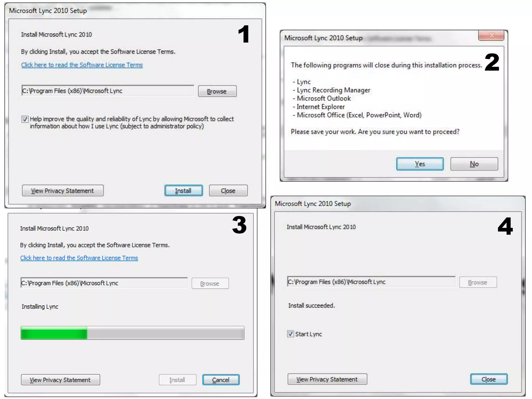Screen dimensions: 532x399
Task: Open View Privacy Statement in succeeded dialog
Action: tap(327, 379)
